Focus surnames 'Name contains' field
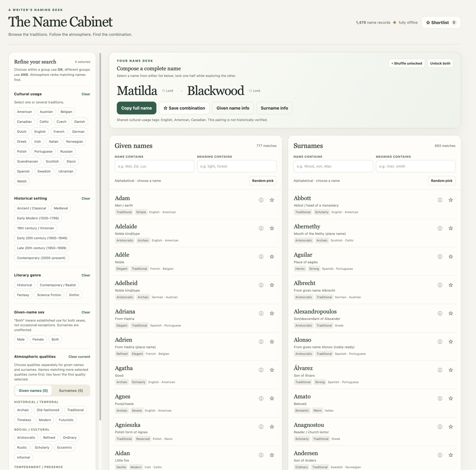Image resolution: width=476 pixels, height=470 pixels. coord(333,166)
